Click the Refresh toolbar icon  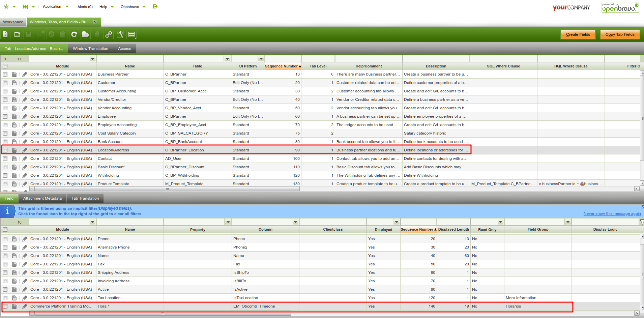click(x=74, y=34)
